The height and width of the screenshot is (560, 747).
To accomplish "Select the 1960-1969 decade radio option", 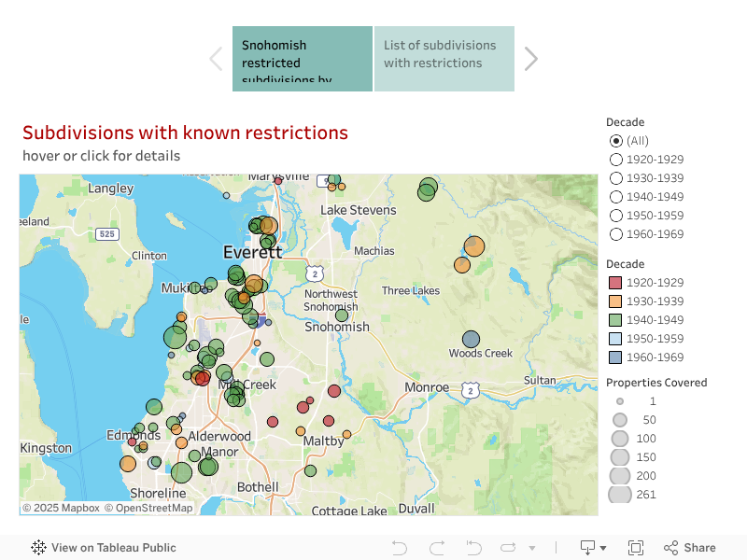I will (616, 234).
